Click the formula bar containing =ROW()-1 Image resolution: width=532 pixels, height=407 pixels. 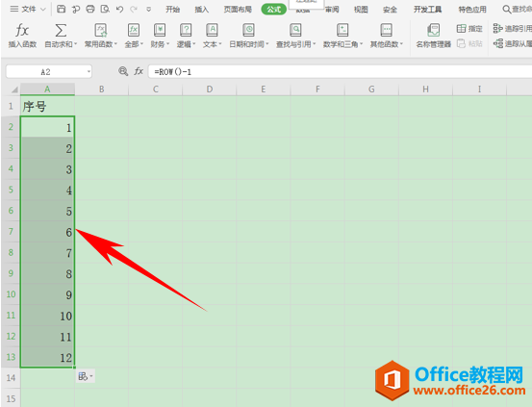340,71
